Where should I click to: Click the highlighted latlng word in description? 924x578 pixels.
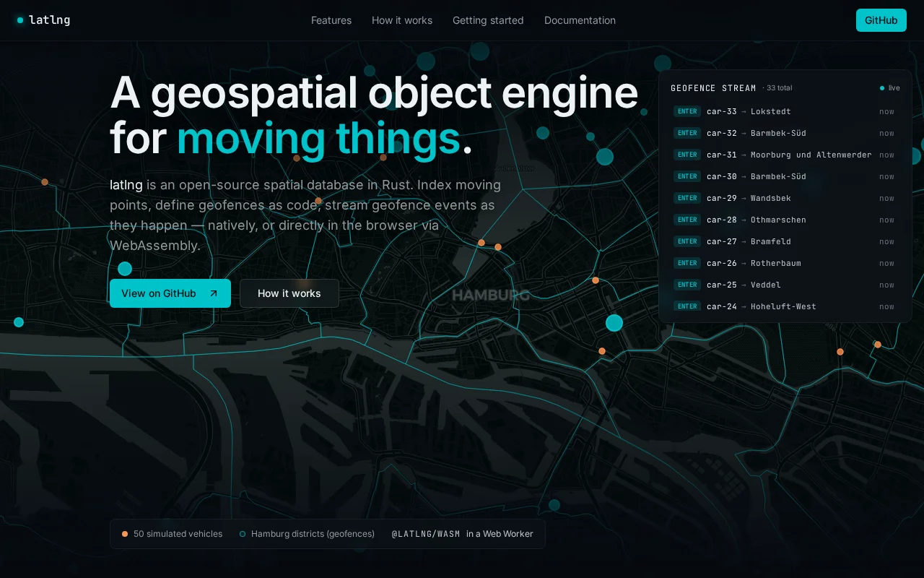126,185
